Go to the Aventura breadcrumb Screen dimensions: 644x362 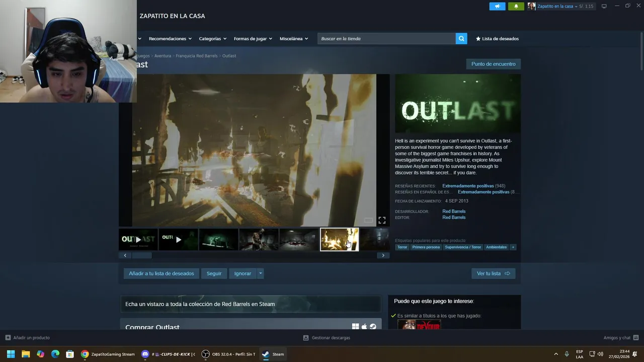[x=163, y=56]
